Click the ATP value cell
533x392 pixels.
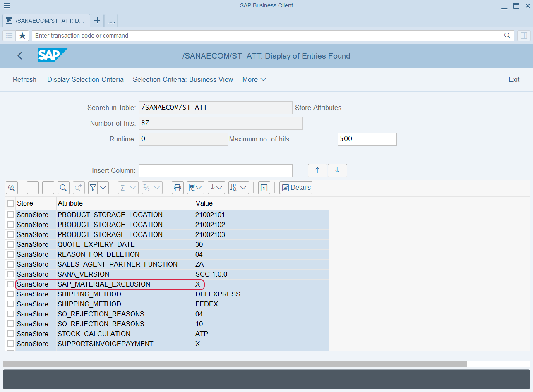click(x=262, y=334)
